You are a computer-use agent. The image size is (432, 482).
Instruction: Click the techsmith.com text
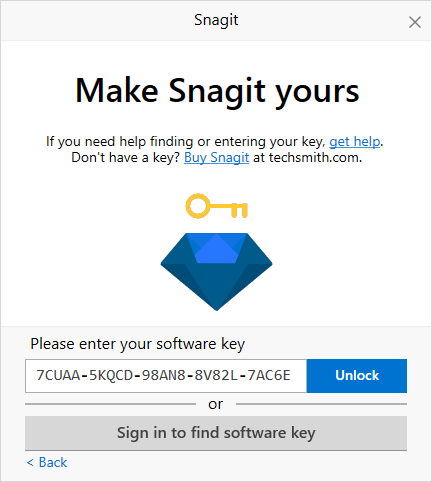point(315,158)
